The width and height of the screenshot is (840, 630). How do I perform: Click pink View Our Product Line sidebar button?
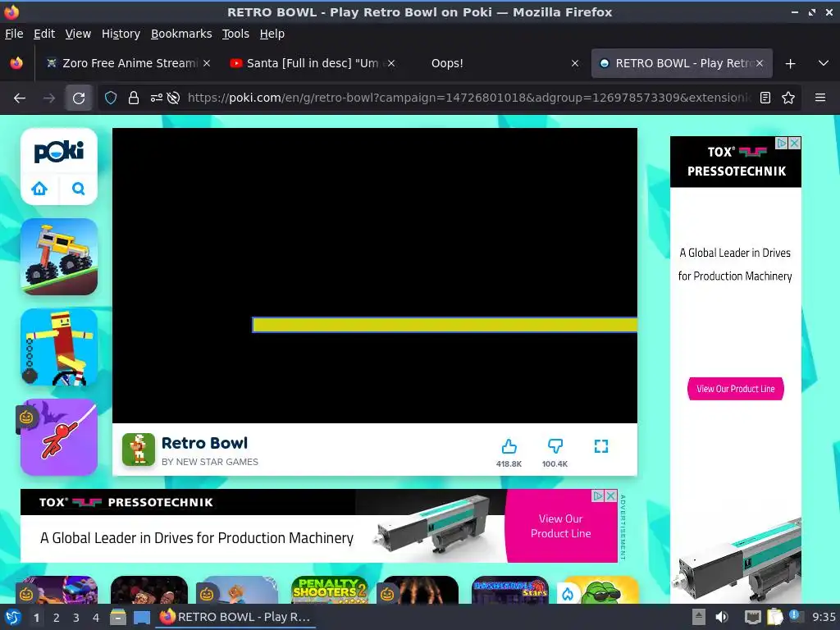(736, 389)
